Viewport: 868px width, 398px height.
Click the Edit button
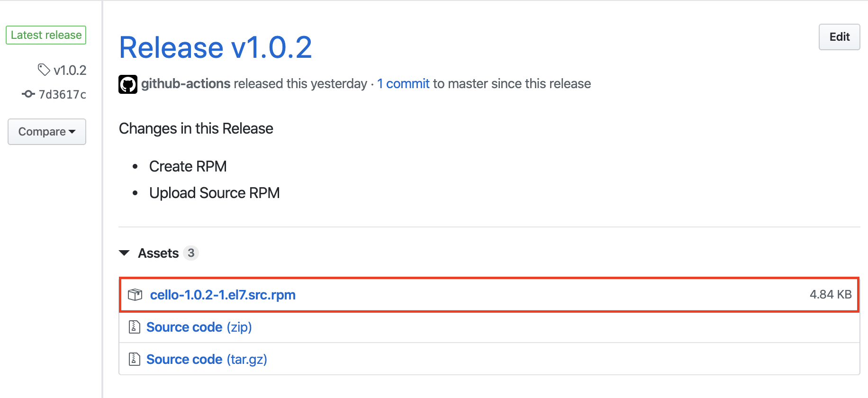tap(839, 37)
